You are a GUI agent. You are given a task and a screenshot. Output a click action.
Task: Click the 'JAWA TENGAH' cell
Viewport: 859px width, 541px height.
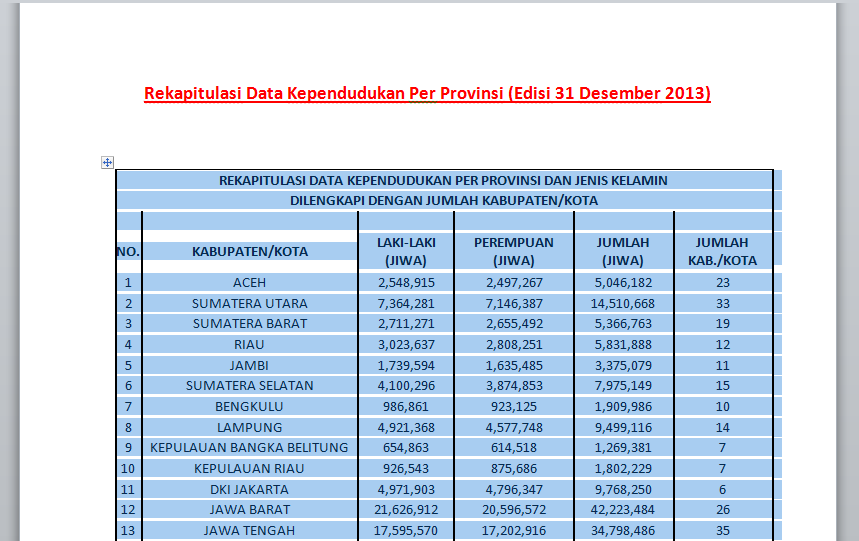(249, 531)
